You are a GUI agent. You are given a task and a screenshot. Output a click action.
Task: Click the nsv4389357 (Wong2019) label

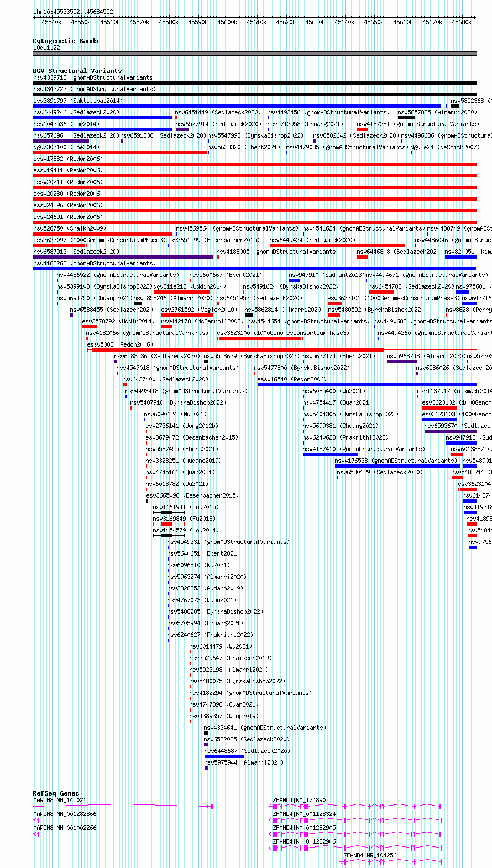click(x=224, y=716)
